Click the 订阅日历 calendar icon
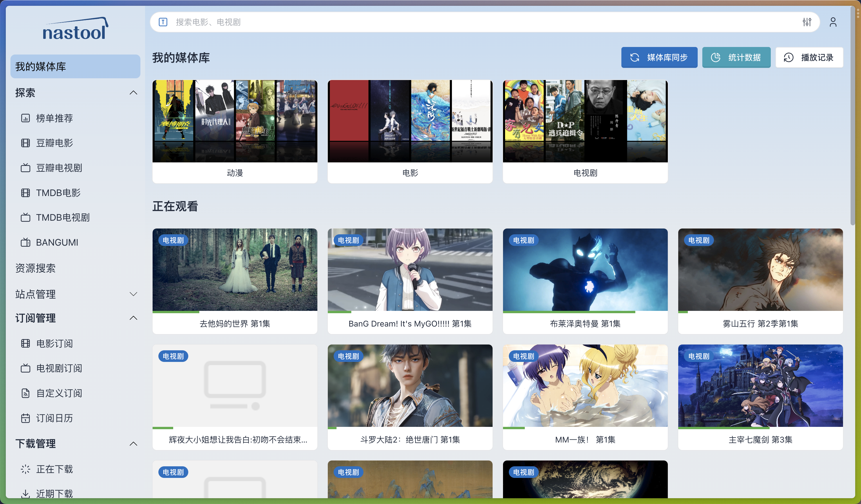Viewport: 861px width, 504px height. pos(26,418)
